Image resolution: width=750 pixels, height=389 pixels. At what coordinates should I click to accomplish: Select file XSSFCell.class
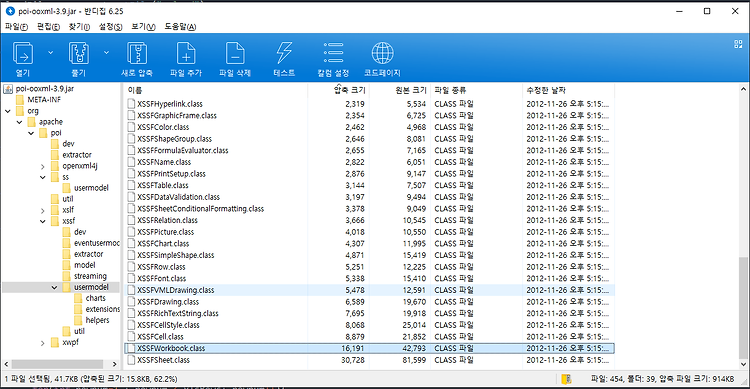tap(160, 337)
